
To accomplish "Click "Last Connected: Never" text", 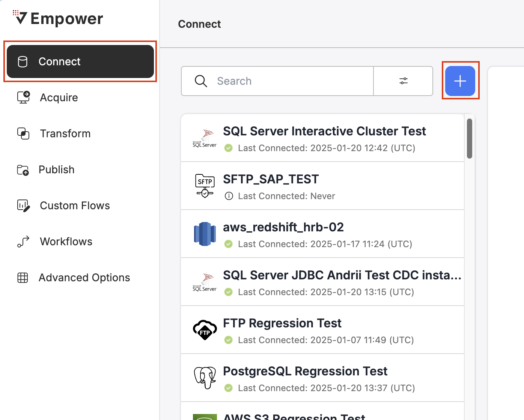I will [x=286, y=196].
